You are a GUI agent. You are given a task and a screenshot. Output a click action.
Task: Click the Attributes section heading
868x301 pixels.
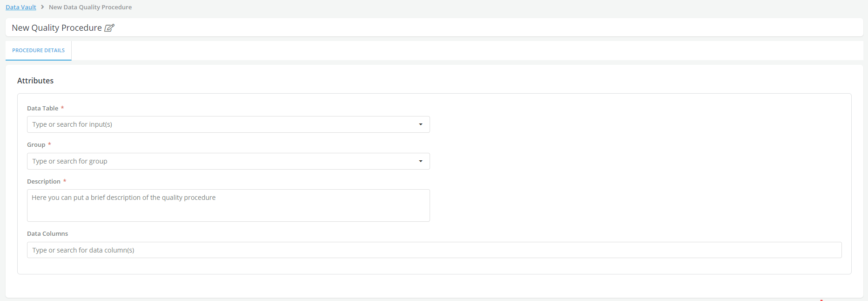[x=35, y=81]
